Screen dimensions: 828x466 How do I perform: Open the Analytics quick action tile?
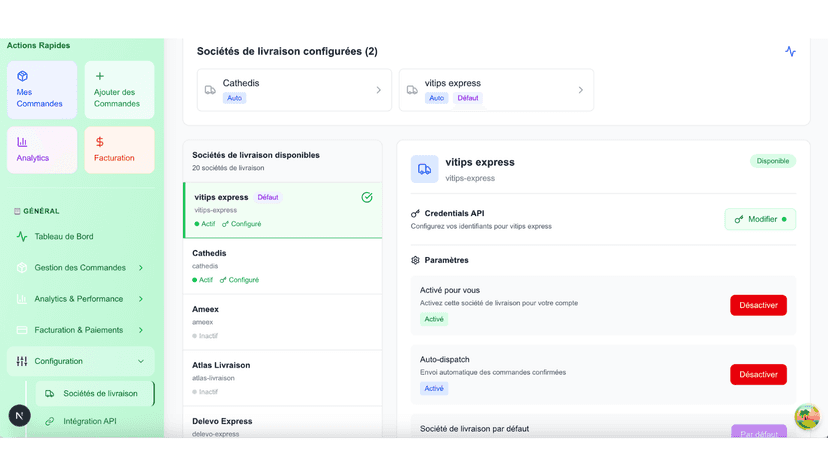click(x=42, y=150)
